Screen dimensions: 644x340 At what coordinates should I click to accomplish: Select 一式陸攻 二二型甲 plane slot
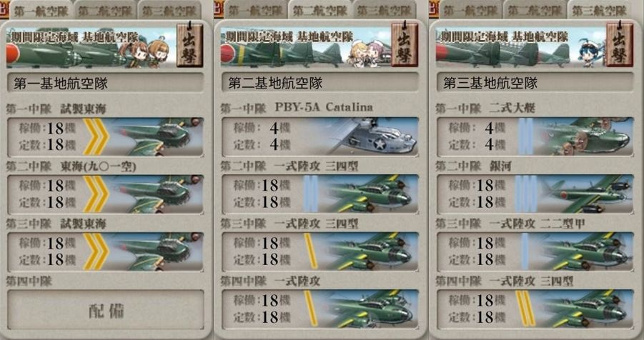[x=535, y=251]
